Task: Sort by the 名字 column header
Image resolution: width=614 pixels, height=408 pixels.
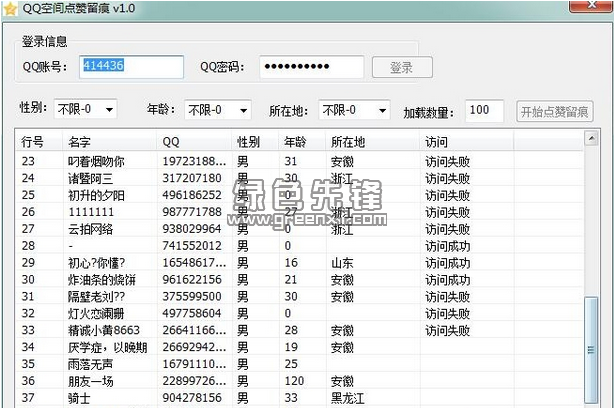Action: [110, 141]
